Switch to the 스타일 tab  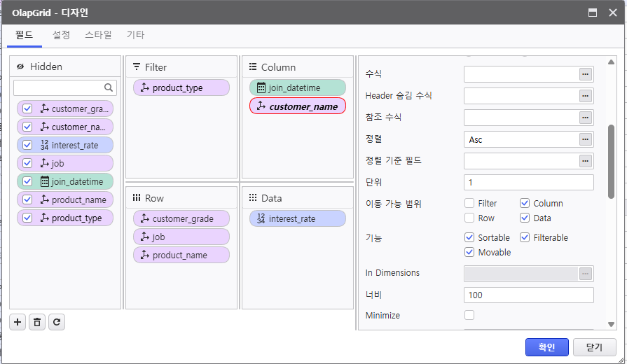(98, 35)
